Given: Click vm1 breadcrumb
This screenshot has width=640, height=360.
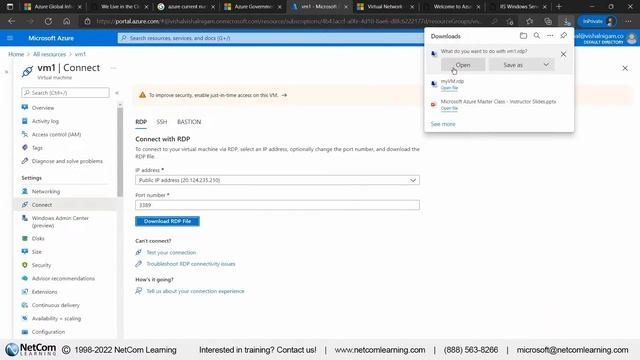Looking at the screenshot, I should [80, 54].
